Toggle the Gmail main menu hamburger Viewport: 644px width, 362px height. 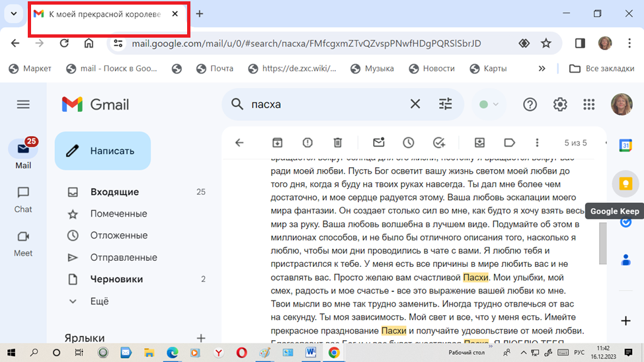point(23,104)
